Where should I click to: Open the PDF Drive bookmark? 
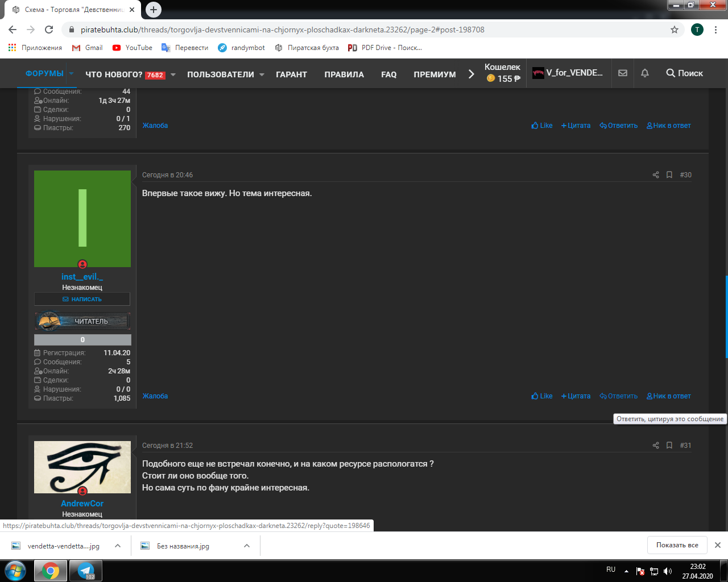385,48
